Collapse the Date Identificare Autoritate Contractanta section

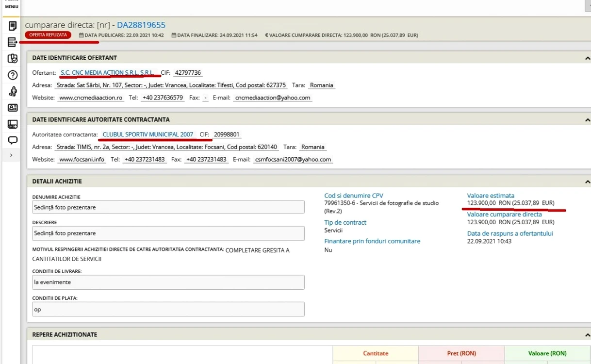(587, 120)
